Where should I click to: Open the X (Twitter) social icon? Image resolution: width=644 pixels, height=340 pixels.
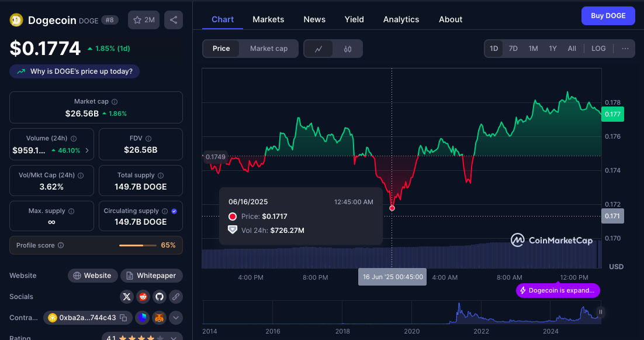pyautogui.click(x=127, y=297)
